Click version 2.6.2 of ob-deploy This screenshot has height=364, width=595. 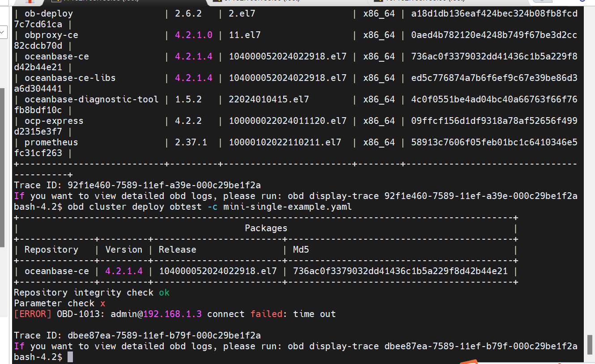[x=188, y=13]
